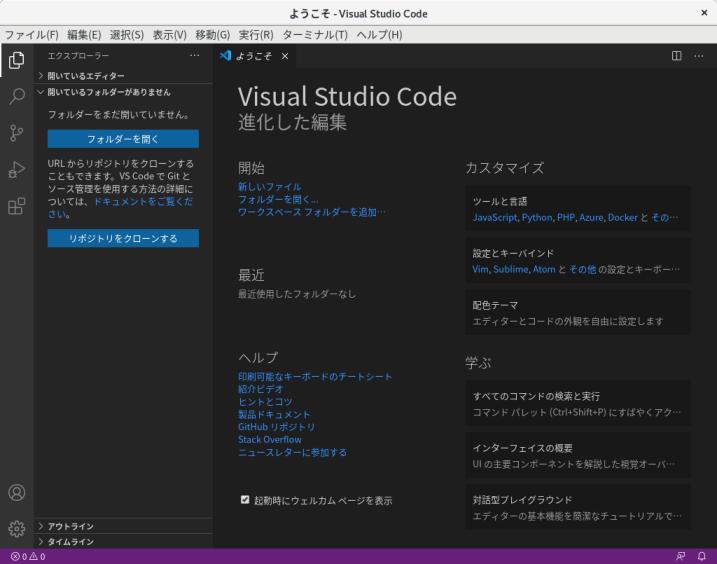
Task: Close the Visual Studio Code window
Action: tap(704, 13)
